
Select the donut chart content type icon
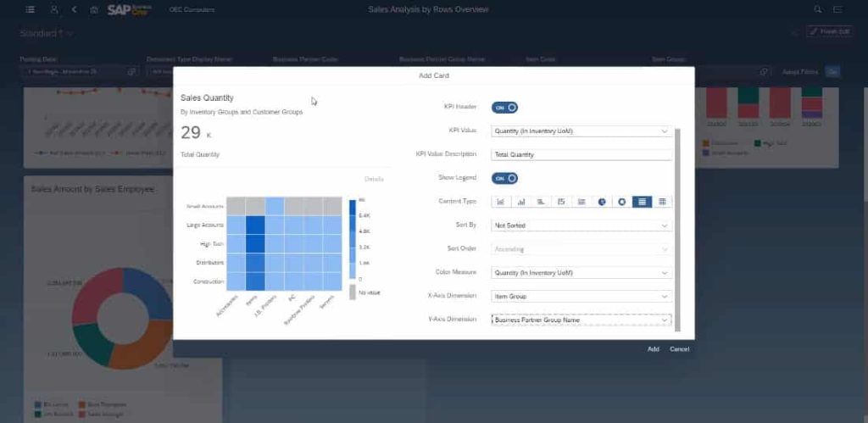coord(621,202)
